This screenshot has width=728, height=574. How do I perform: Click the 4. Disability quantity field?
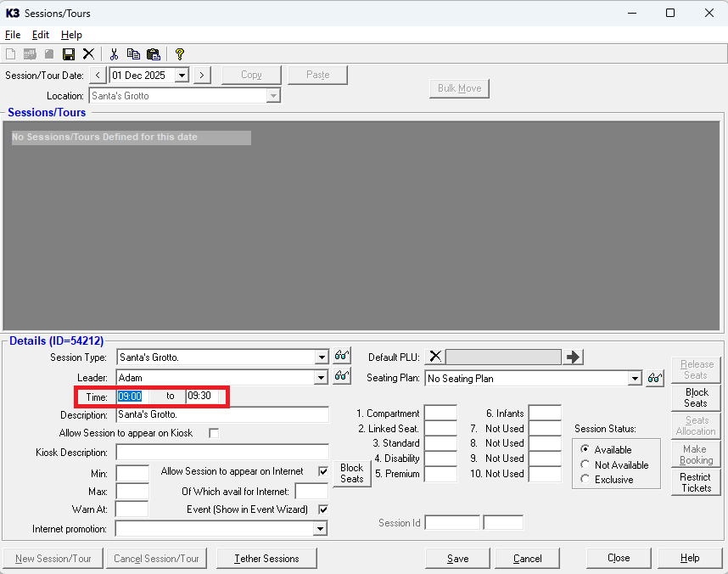click(x=440, y=459)
